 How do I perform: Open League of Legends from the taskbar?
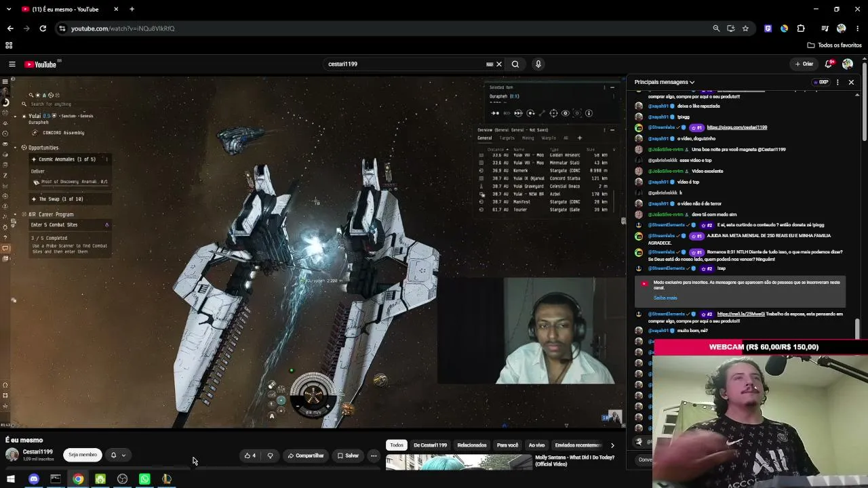click(167, 479)
